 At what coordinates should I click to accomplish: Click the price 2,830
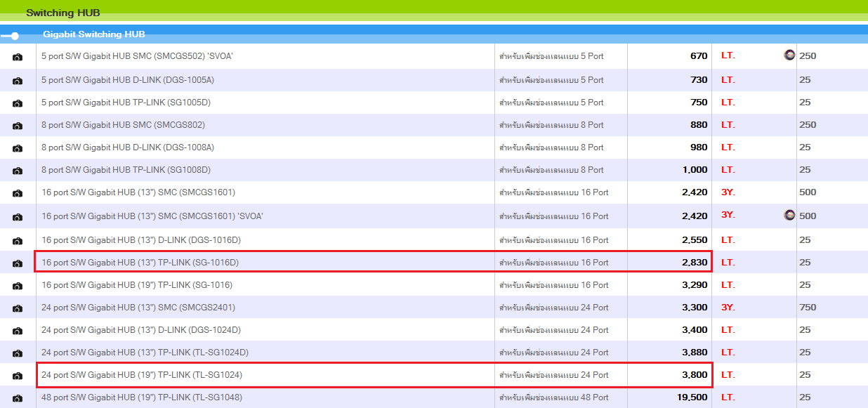coord(695,263)
